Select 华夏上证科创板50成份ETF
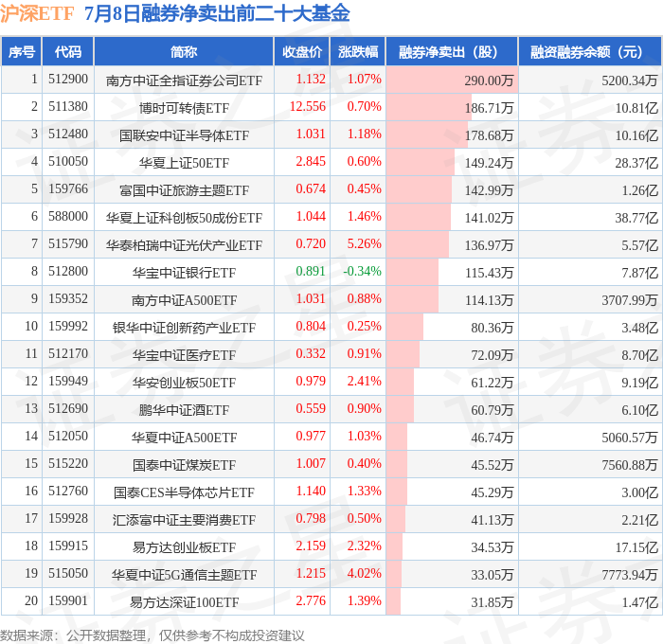Screen dimensions: 663x644 (184, 218)
